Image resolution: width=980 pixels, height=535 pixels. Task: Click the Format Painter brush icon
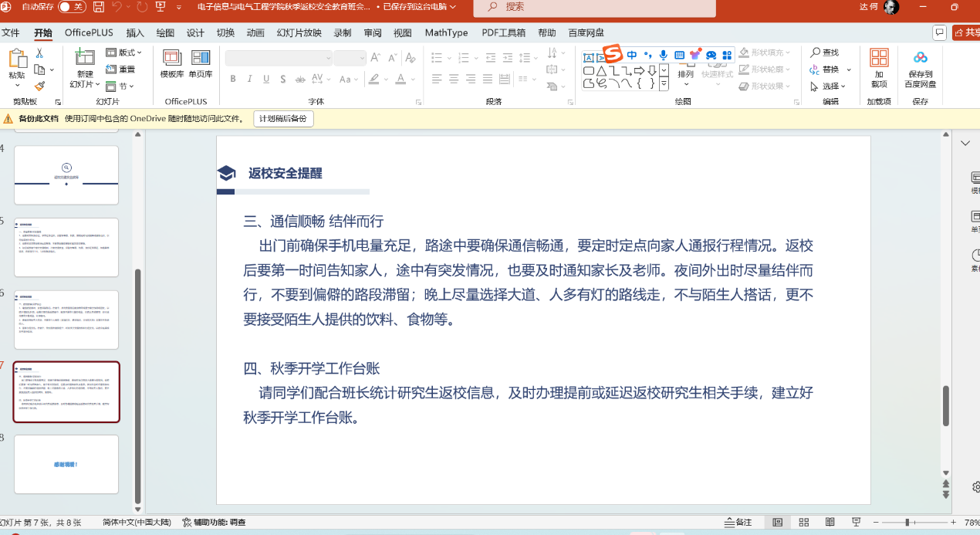[x=39, y=86]
